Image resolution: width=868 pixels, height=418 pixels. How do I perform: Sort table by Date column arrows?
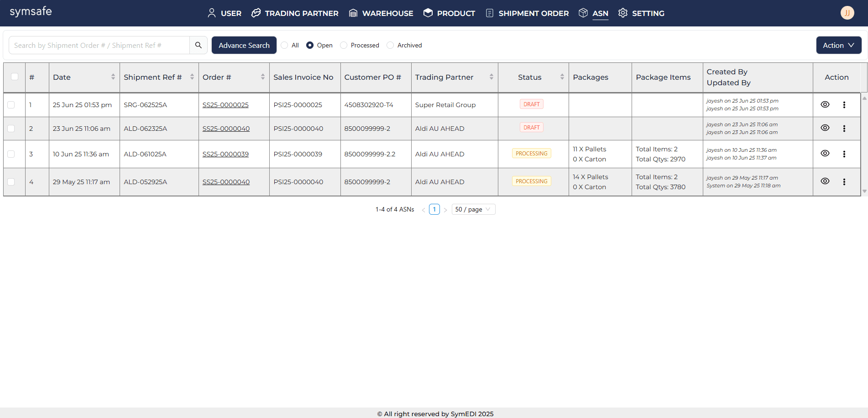tap(113, 77)
